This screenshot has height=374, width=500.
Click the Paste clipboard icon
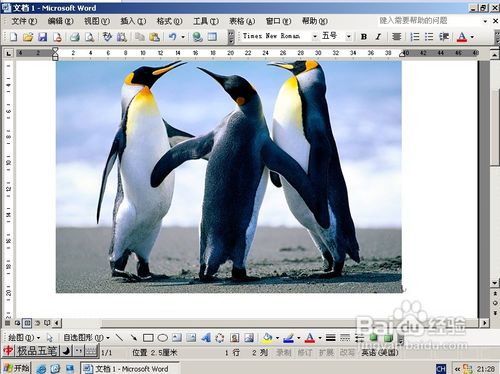[154, 37]
